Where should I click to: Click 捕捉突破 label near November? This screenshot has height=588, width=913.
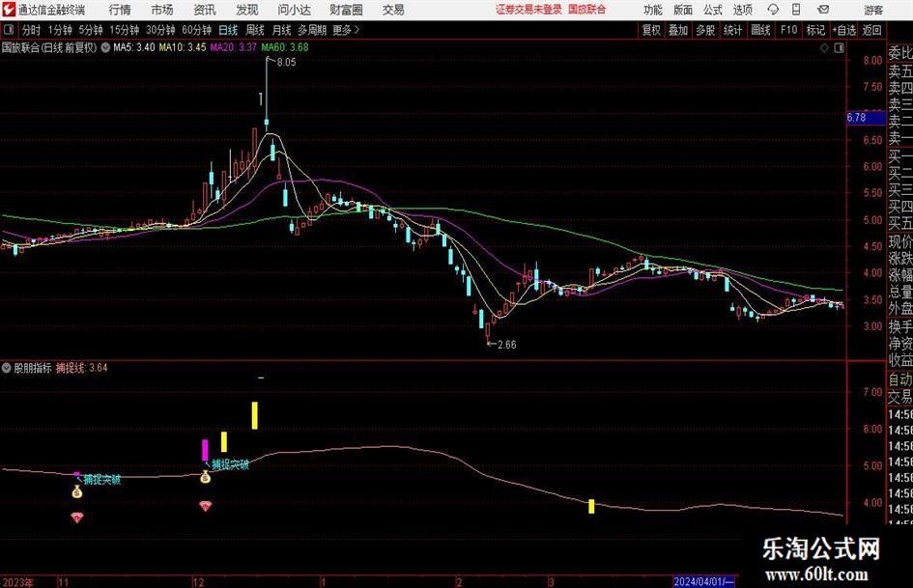pos(102,480)
